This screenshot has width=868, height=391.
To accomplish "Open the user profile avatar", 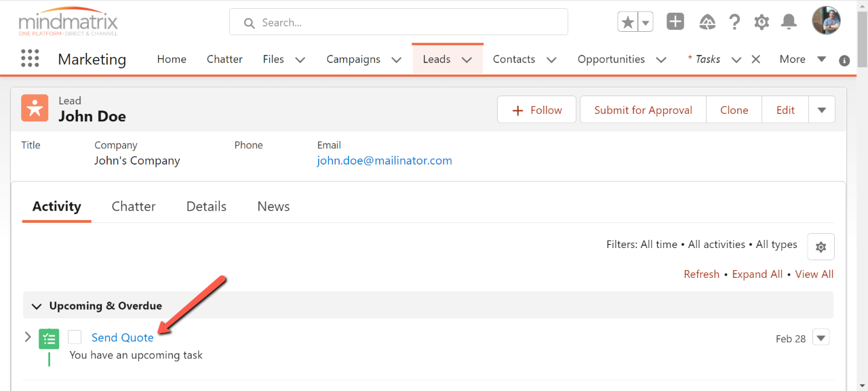I will click(x=826, y=21).
